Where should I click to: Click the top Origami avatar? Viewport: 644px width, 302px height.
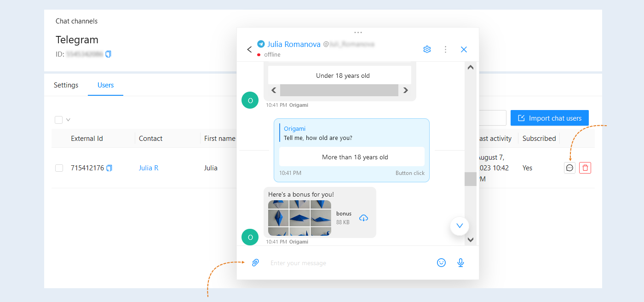coord(250,100)
